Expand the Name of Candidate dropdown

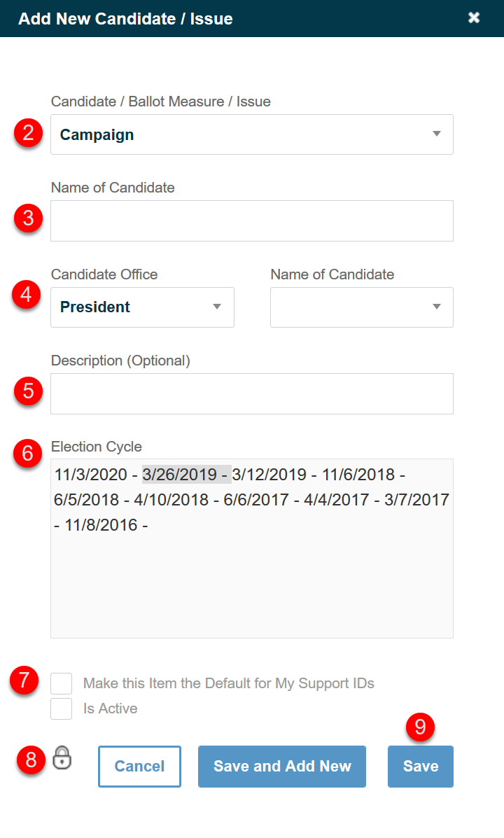361,307
